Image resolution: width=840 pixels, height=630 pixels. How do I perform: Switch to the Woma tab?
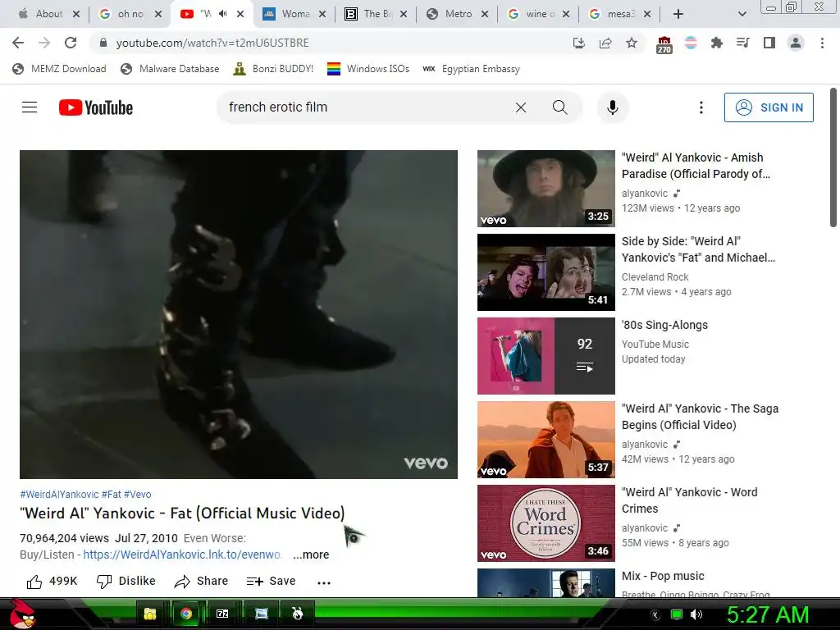(x=294, y=14)
